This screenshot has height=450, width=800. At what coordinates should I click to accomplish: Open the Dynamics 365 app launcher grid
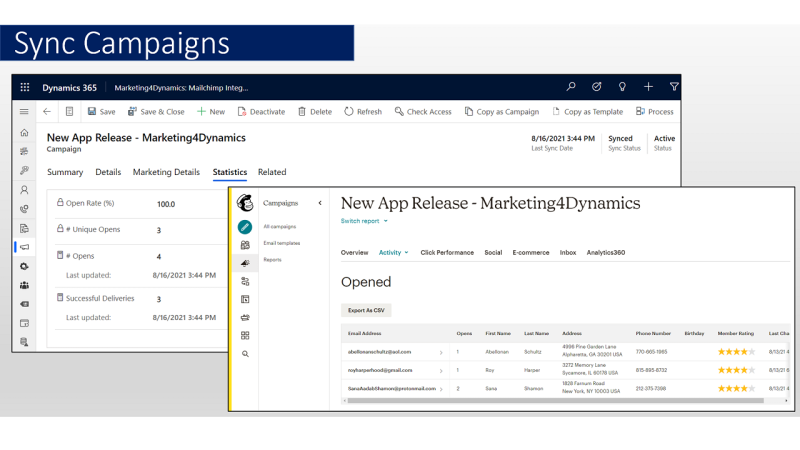25,87
